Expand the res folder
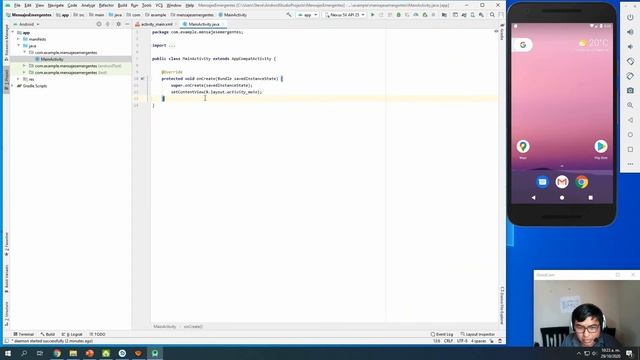The image size is (640, 360). coord(19,79)
